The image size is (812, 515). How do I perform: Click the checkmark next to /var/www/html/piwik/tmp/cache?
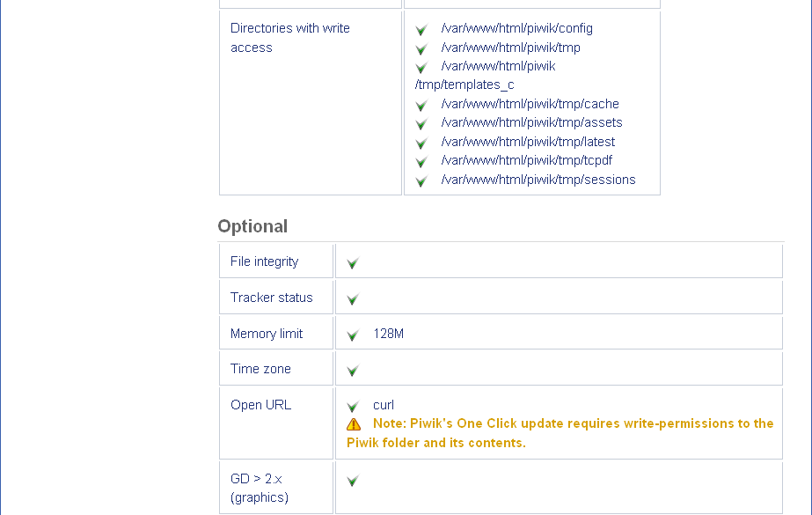421,106
